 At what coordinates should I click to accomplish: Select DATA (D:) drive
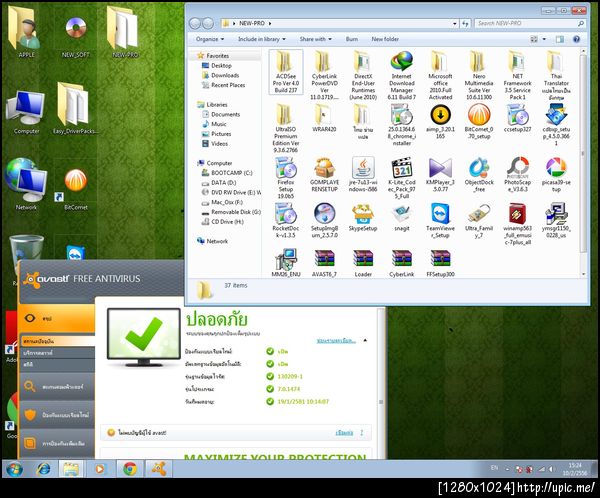coord(219,183)
